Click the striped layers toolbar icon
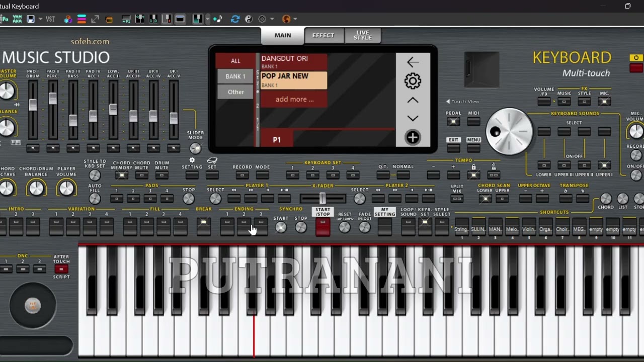The width and height of the screenshot is (644, 362). point(82,19)
